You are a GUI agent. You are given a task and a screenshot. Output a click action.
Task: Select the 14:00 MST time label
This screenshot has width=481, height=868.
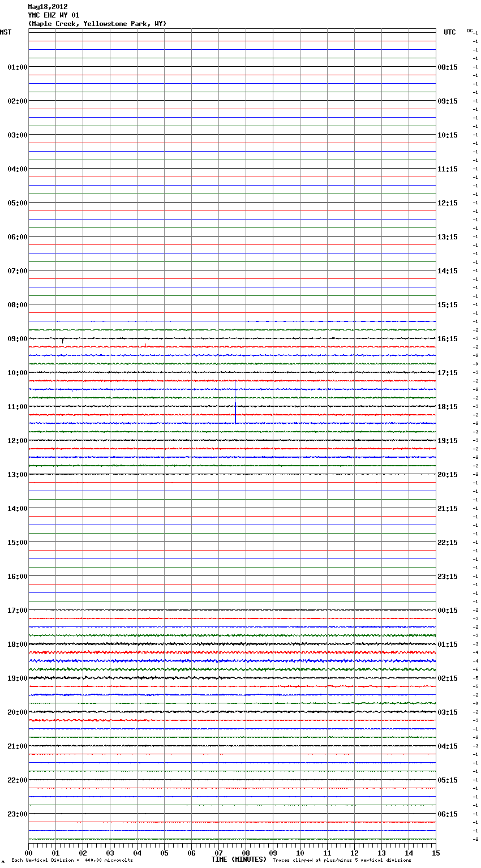click(x=18, y=509)
